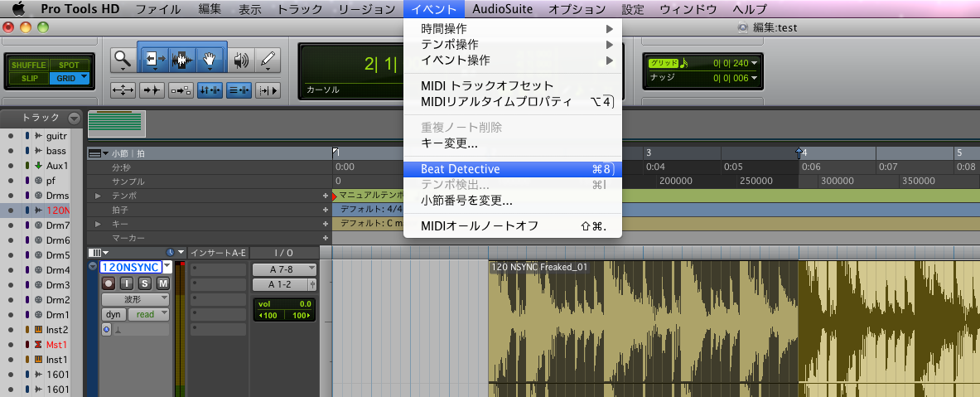Select the Trim tool
Viewport: 980px width, 397px height.
(x=153, y=60)
